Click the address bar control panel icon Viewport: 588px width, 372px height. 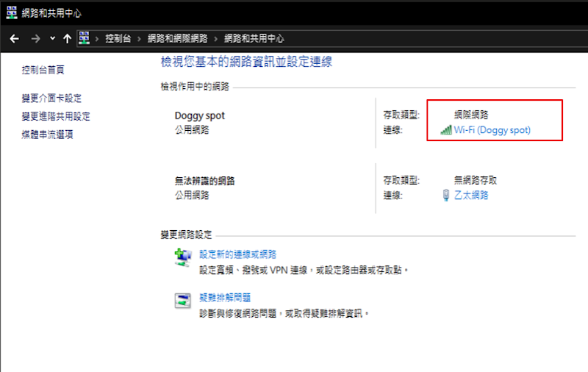pyautogui.click(x=84, y=38)
